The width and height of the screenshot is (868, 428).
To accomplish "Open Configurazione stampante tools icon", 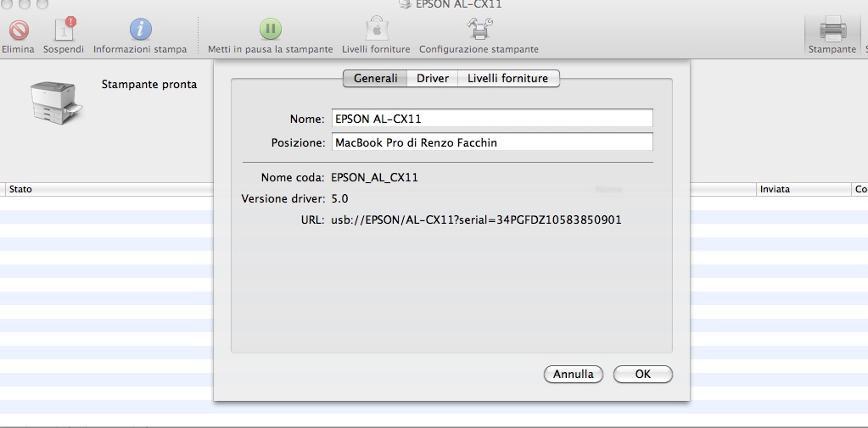I will click(479, 29).
